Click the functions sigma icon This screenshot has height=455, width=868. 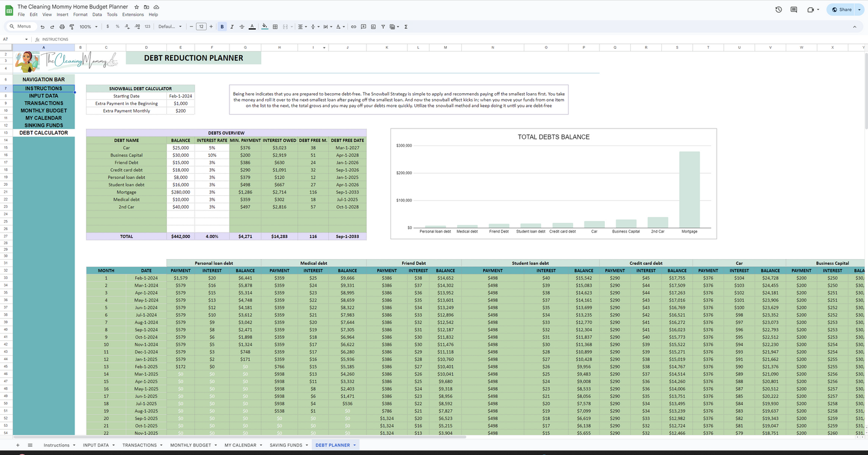[406, 26]
